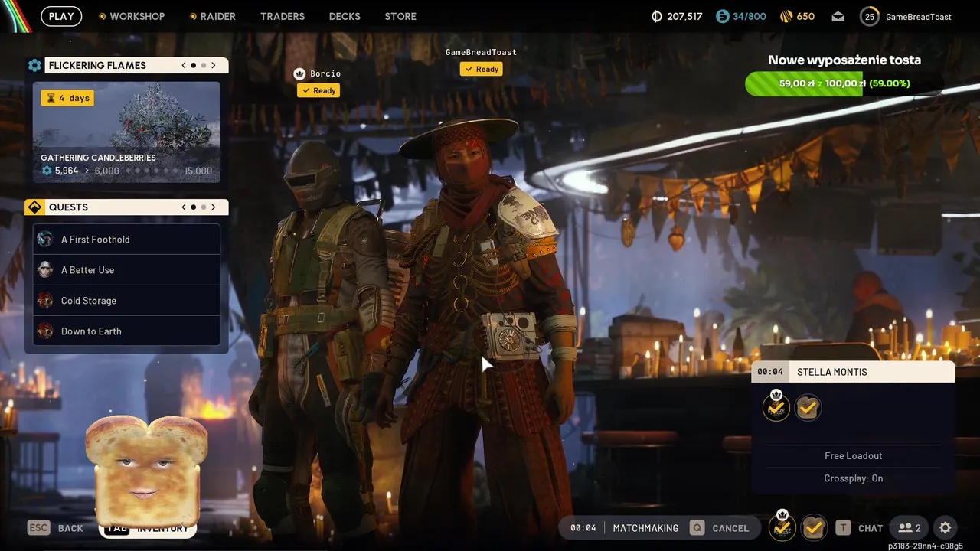Open quest Down to Earth
Screen dimensions: 980x551
126,331
